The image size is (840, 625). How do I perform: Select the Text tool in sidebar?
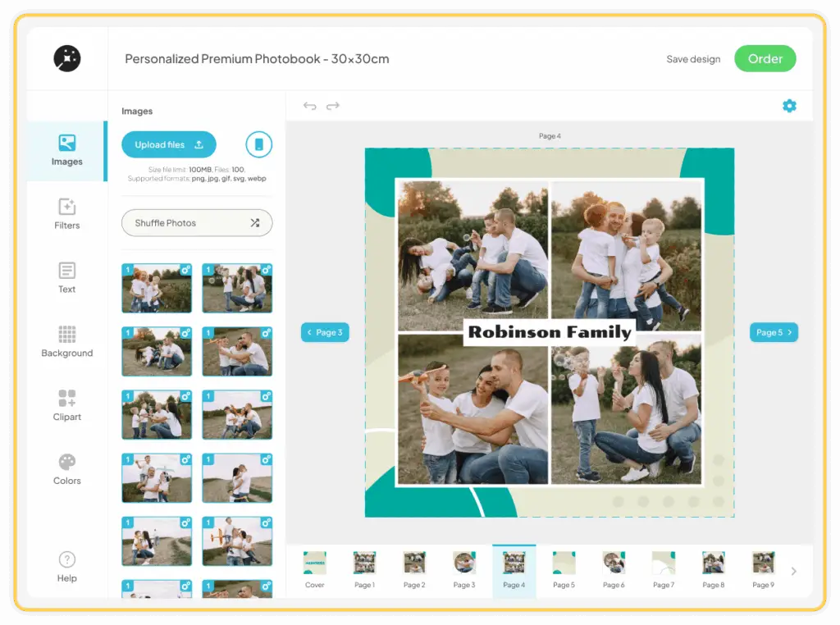(67, 278)
